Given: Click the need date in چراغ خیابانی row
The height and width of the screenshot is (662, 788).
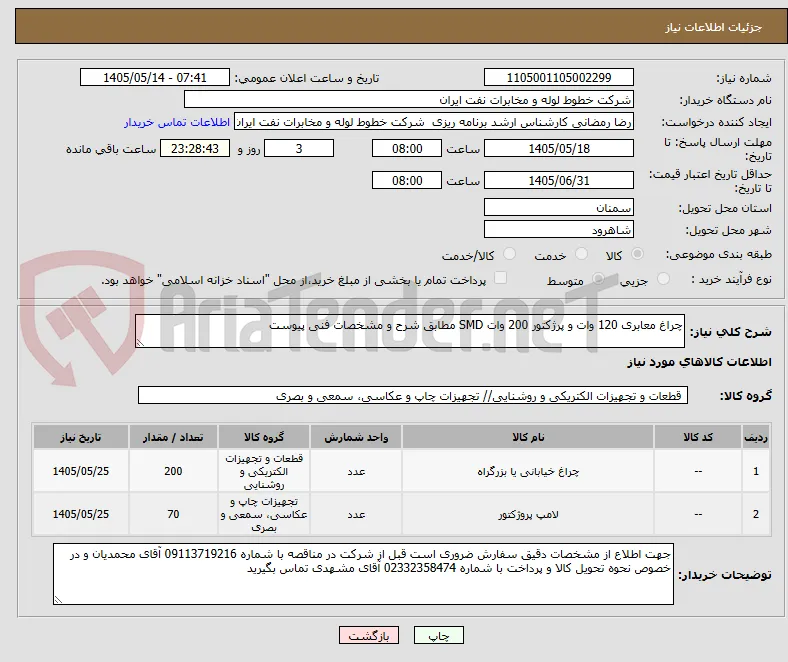Looking at the screenshot, I should coord(81,471).
